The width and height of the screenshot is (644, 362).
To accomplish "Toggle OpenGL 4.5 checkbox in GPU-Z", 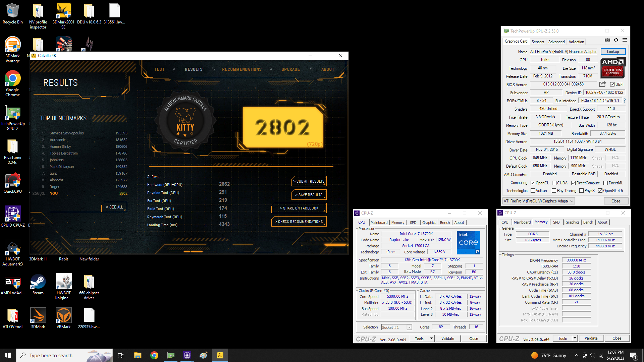I will 600,191.
